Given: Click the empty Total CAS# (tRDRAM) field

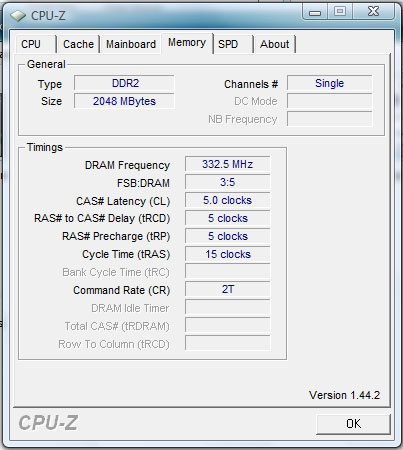Looking at the screenshot, I should click(228, 325).
